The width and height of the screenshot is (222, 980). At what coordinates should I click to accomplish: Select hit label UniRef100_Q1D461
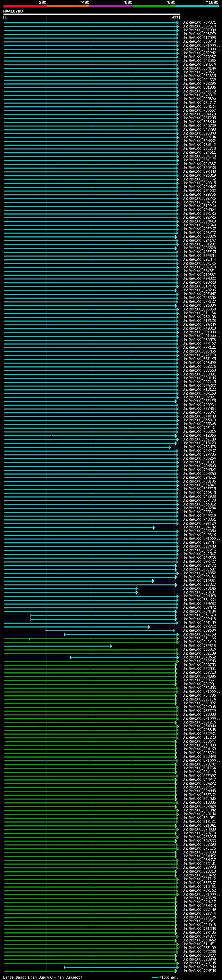pos(199,886)
